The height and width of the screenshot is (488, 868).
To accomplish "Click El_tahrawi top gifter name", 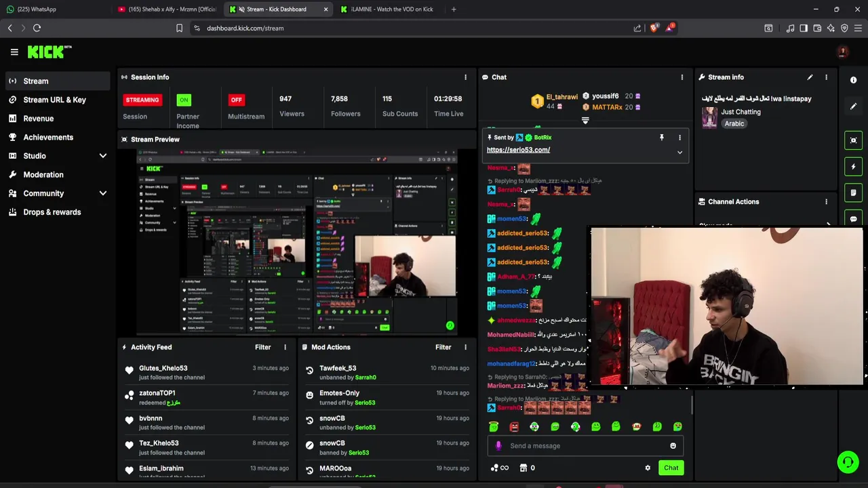I will pyautogui.click(x=561, y=97).
